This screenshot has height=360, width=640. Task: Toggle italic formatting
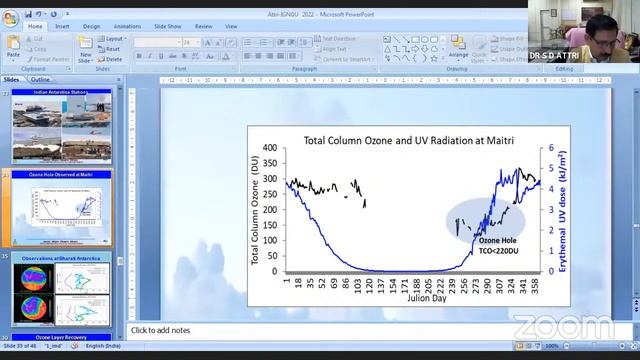click(x=150, y=56)
